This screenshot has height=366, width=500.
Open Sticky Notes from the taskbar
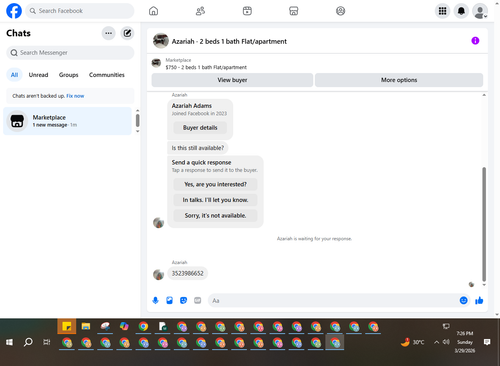point(67,326)
